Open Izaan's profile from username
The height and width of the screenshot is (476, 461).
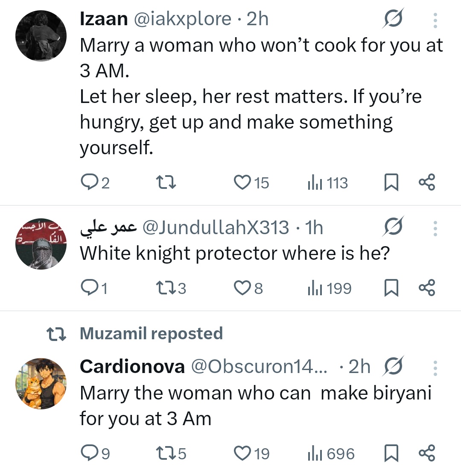point(104,19)
